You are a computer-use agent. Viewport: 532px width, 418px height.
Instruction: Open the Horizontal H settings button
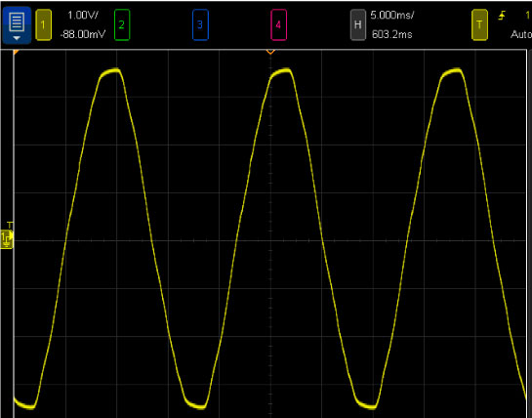pos(357,24)
